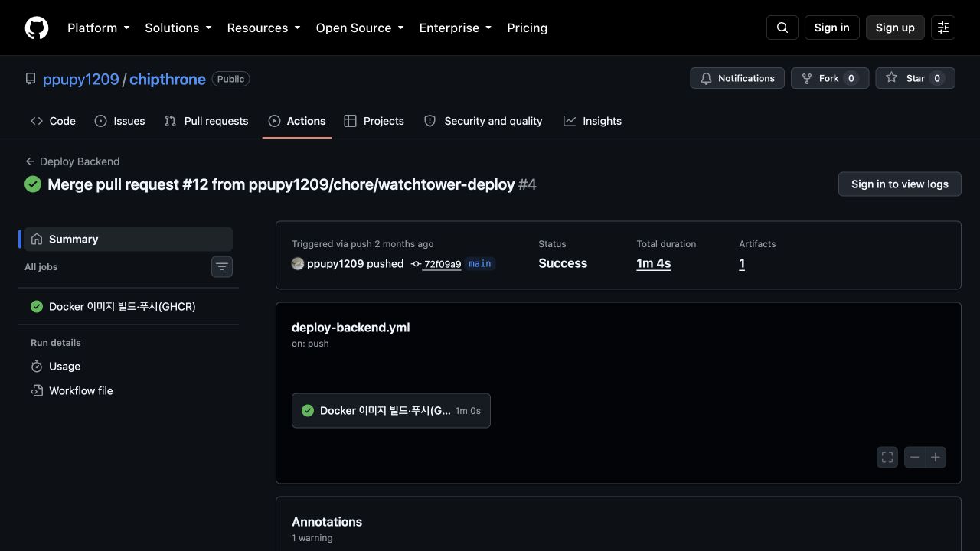Zoom in the workflow graph
The image size is (980, 551).
[x=936, y=457]
